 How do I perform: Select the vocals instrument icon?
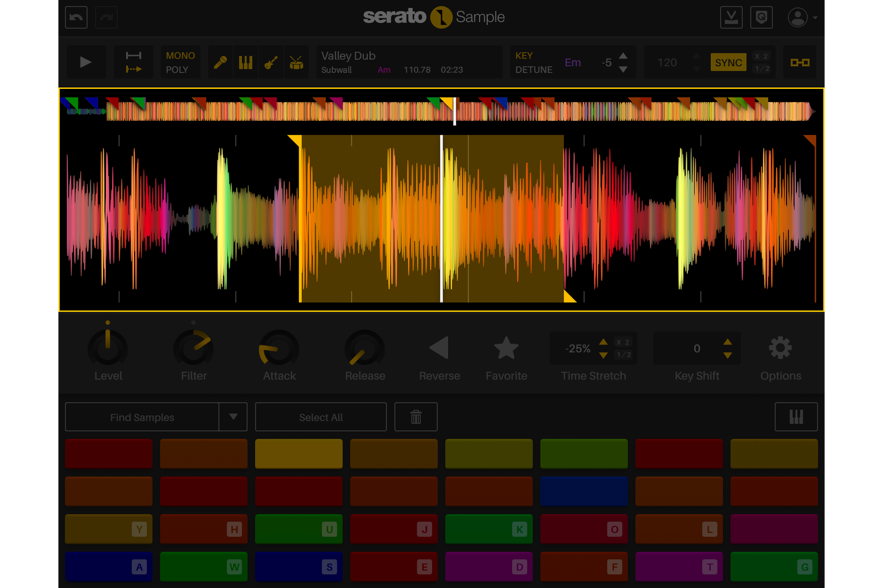point(220,62)
